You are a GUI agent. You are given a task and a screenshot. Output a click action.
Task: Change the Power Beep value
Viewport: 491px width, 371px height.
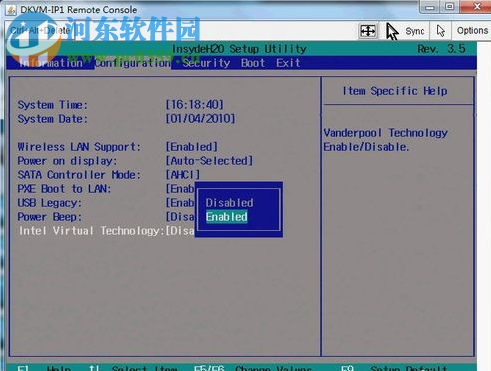point(180,217)
